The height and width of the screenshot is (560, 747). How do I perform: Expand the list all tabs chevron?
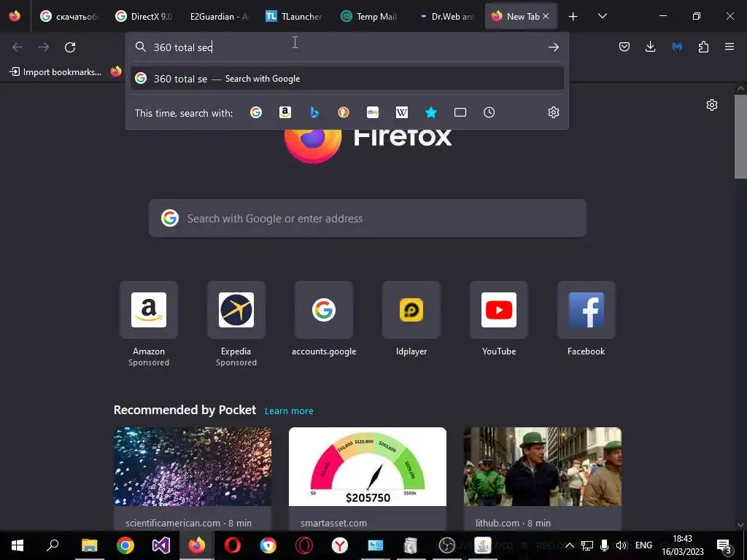602,17
